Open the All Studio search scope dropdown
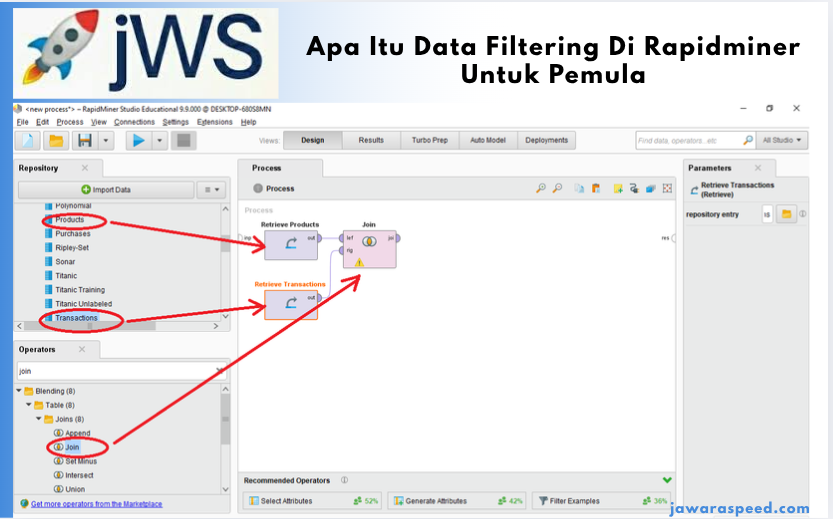This screenshot has height=519, width=833. (782, 140)
